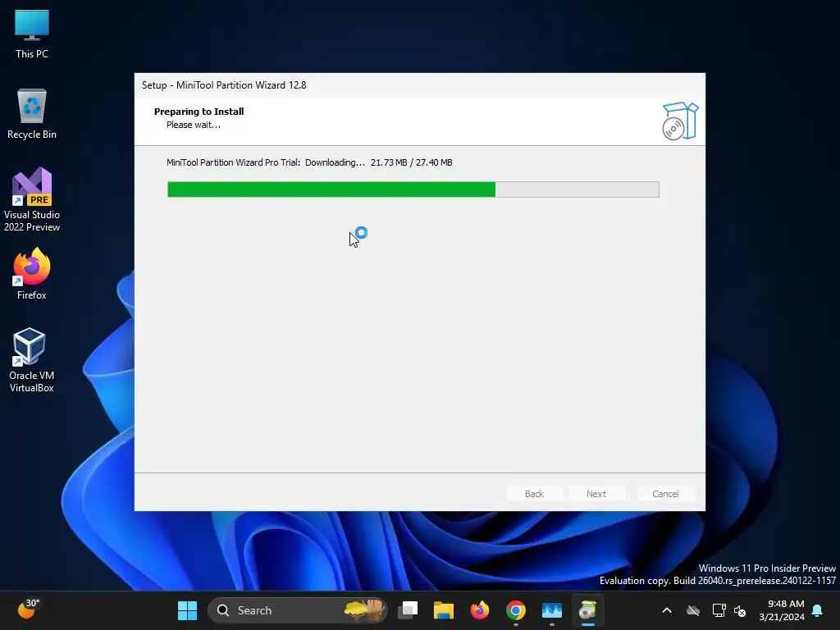Click the cloud sync tray icon
Viewport: 840px width, 630px height.
[x=693, y=610]
